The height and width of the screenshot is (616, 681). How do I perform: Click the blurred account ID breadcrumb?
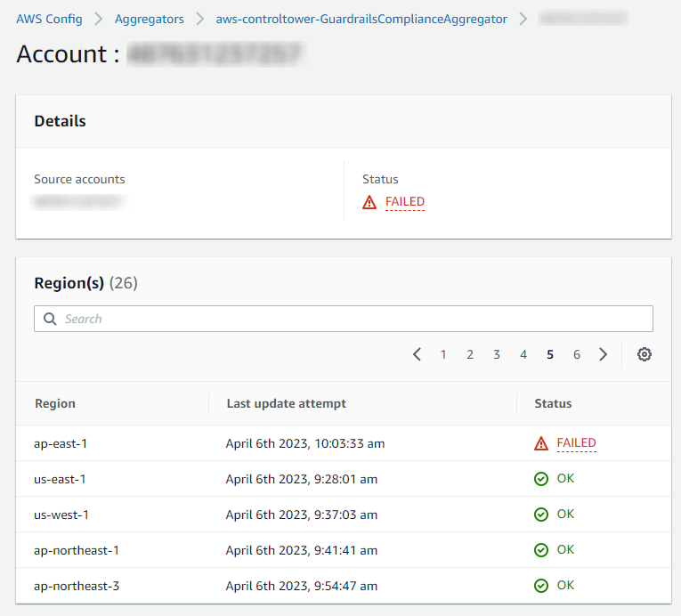point(583,18)
